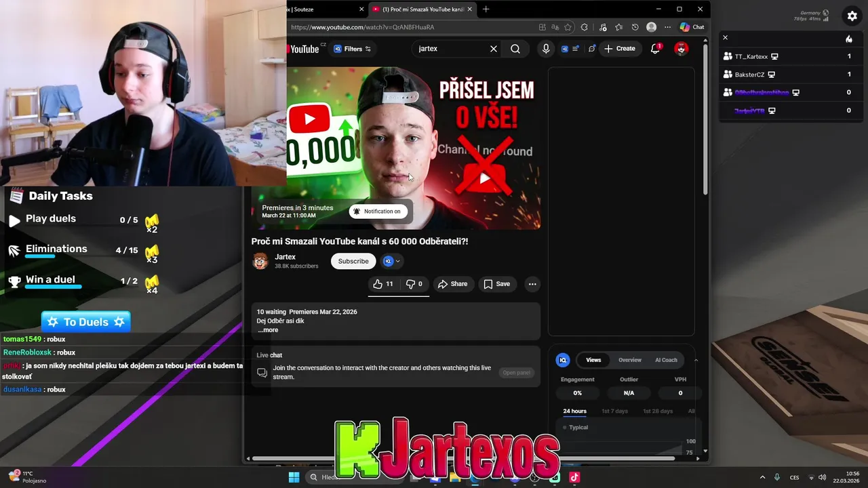Image resolution: width=868 pixels, height=488 pixels.
Task: Click the YouTube logo to go home
Action: 304,49
